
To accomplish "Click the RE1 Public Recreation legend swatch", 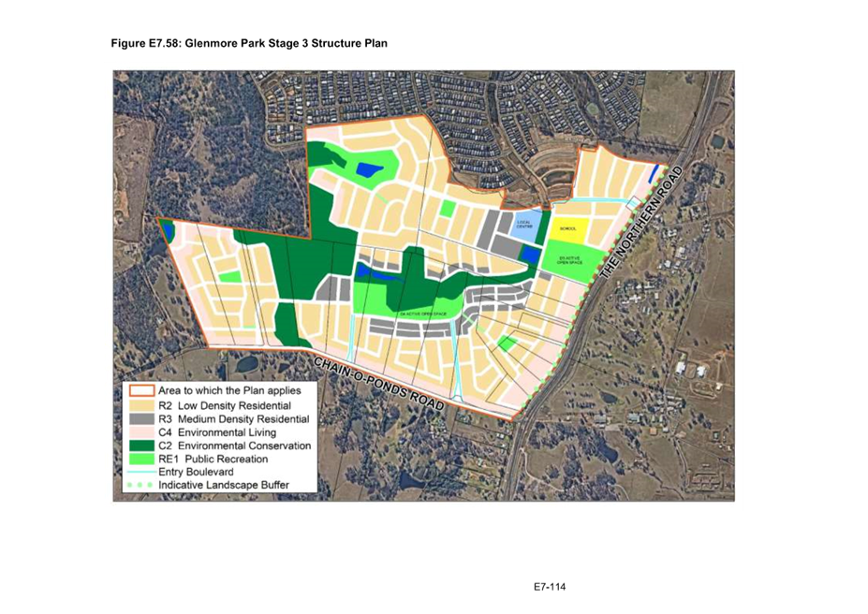I will [x=141, y=460].
